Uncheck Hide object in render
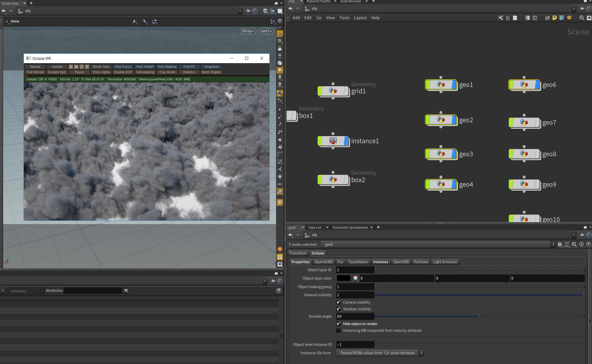This screenshot has height=364, width=592. 338,324
